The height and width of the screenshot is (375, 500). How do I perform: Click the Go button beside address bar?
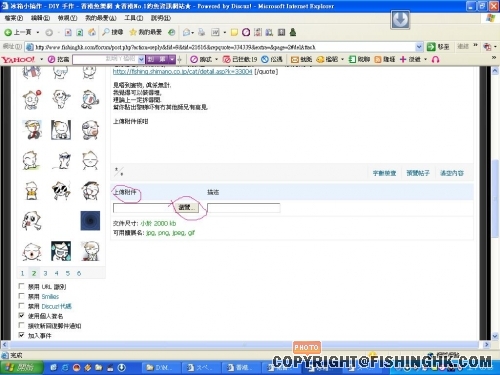(x=438, y=47)
